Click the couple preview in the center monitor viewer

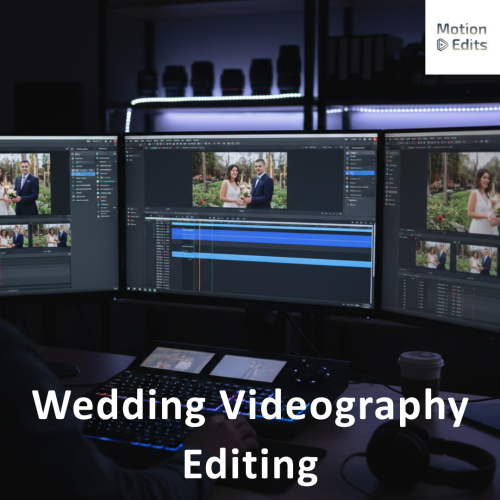[x=240, y=180]
